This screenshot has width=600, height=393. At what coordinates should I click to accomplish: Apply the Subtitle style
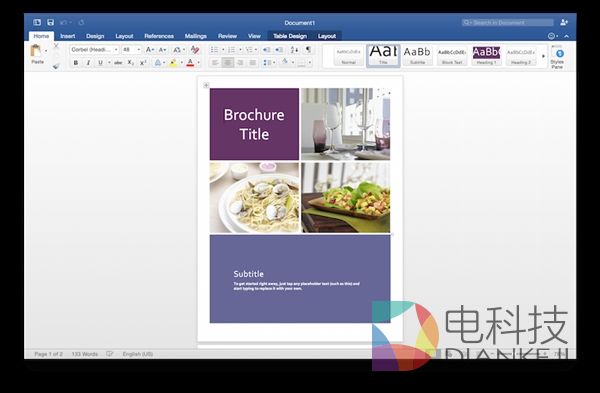pyautogui.click(x=417, y=56)
